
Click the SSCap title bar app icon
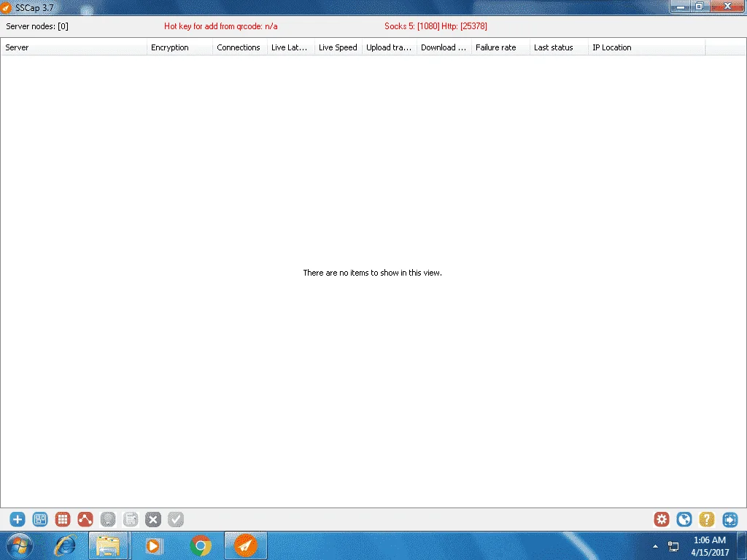6,7
